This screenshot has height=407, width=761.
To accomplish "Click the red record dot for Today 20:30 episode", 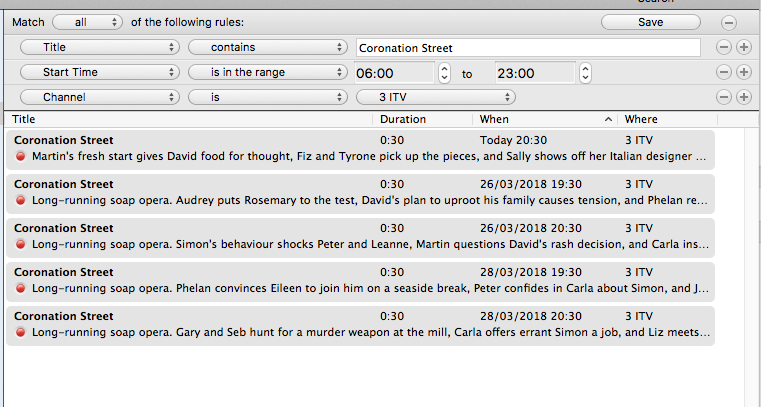I will pos(20,156).
